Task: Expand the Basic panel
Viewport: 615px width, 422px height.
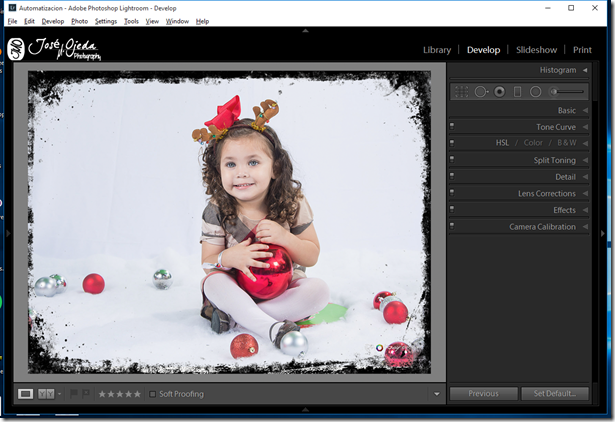Action: 585,111
